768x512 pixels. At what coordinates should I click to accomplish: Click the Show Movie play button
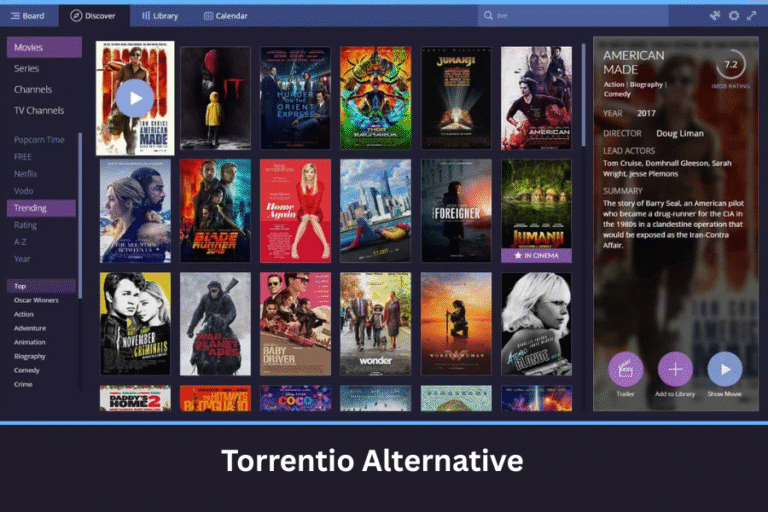pos(725,369)
